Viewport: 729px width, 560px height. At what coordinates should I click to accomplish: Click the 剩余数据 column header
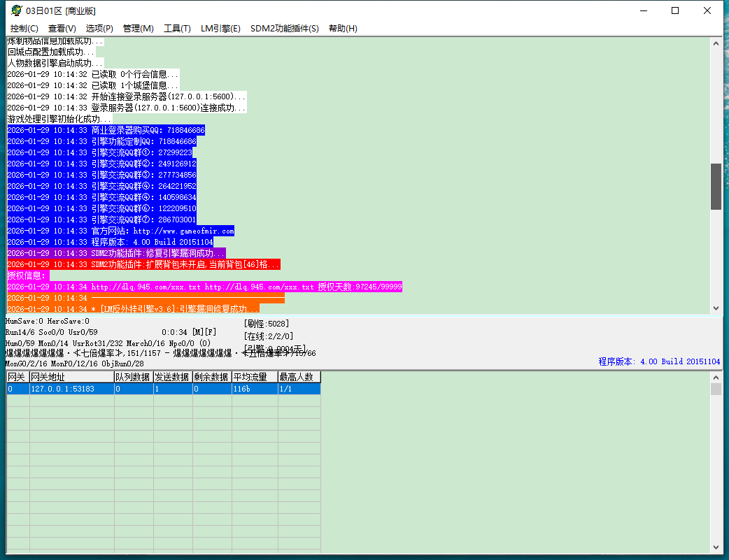tap(212, 377)
